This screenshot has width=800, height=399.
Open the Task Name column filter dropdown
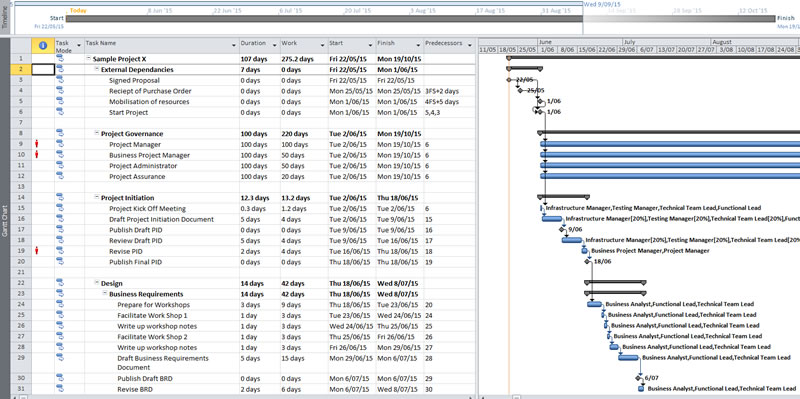pos(234,46)
